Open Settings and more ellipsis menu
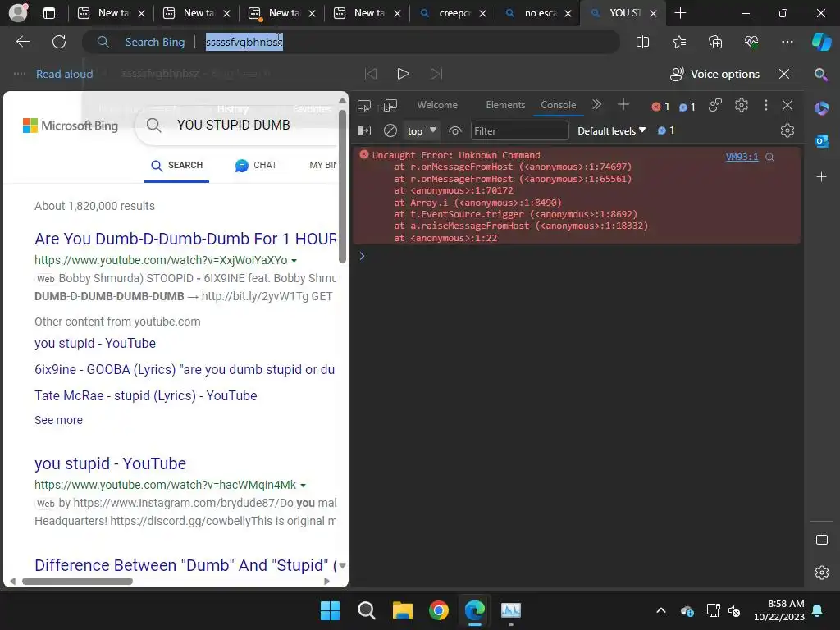840x630 pixels. coord(787,42)
